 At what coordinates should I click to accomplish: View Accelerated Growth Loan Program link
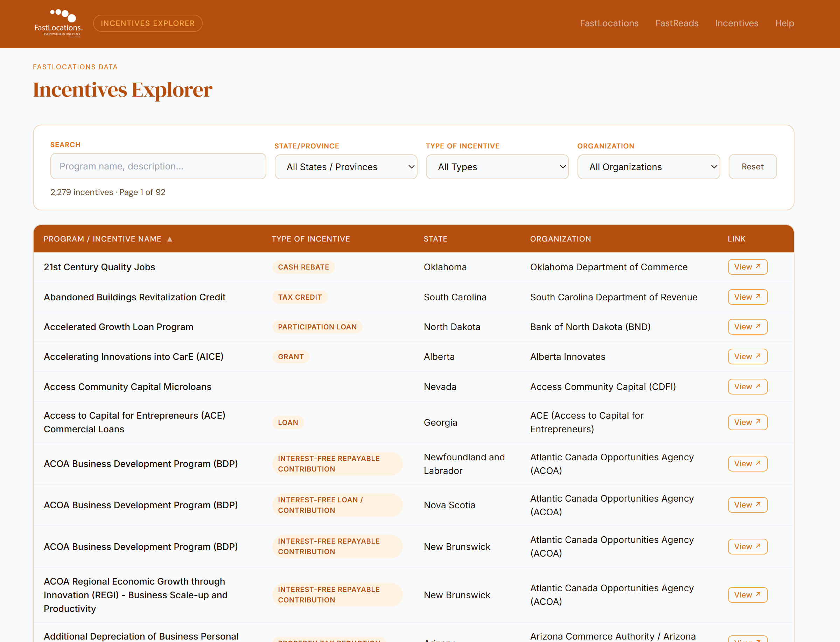click(x=748, y=327)
